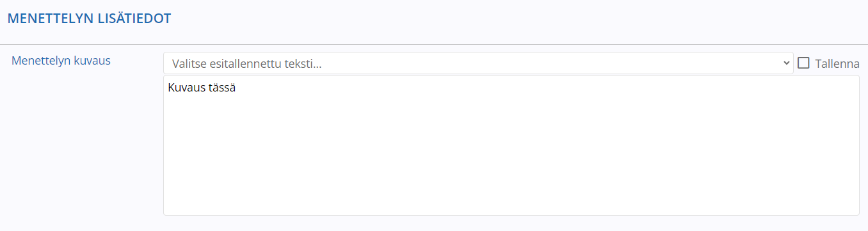Image resolution: width=868 pixels, height=231 pixels.
Task: Activate the Menettelyn kuvaus text area
Action: coord(511,145)
